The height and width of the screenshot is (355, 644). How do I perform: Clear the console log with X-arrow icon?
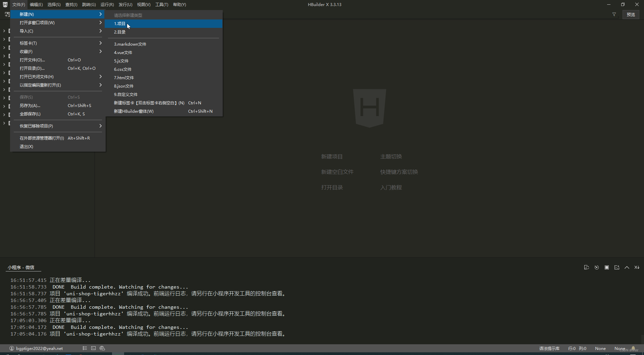tap(637, 267)
